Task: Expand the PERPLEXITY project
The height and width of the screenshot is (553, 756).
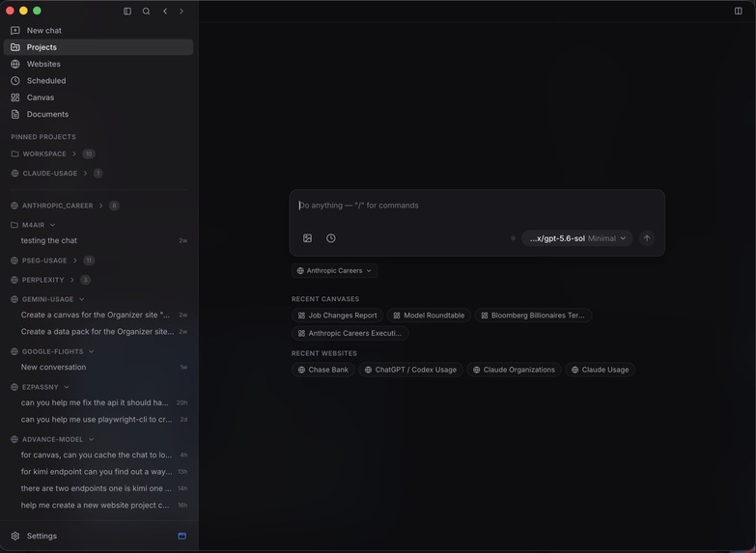Action: [71, 280]
